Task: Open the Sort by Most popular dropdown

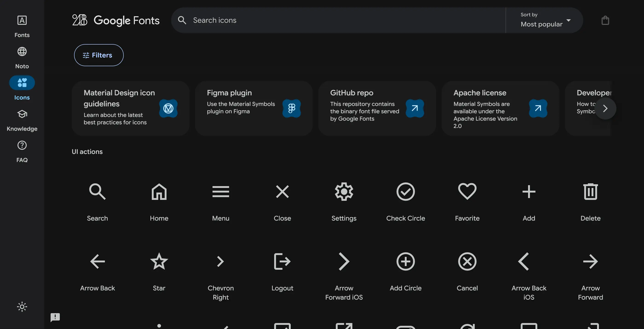Action: [x=544, y=20]
